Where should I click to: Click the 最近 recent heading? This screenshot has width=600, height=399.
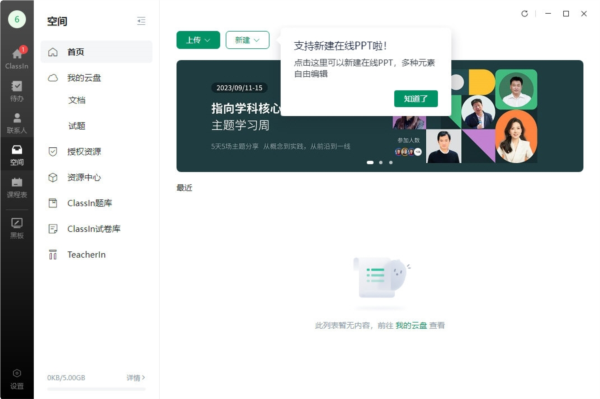tap(184, 187)
